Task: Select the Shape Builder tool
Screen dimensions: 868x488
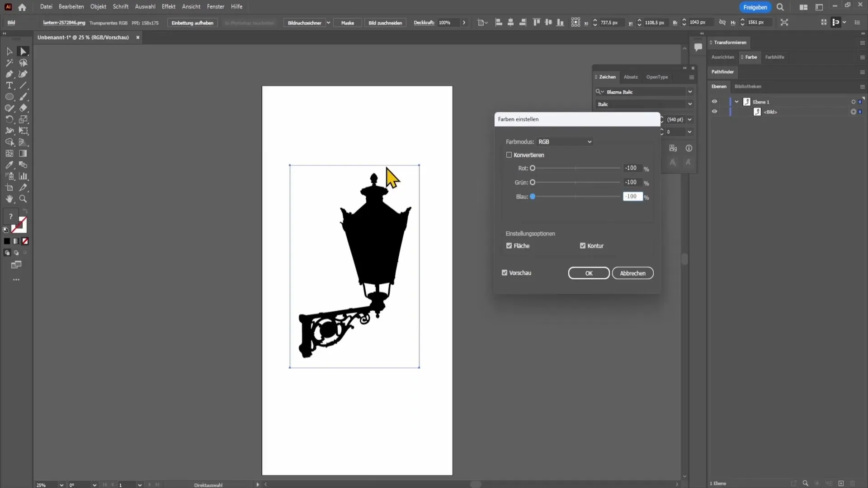Action: pos(9,142)
